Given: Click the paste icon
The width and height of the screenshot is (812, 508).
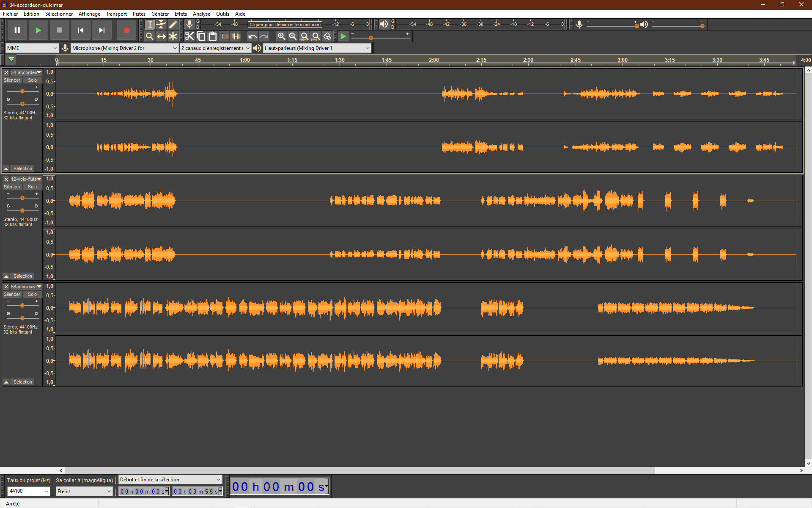Looking at the screenshot, I should 213,36.
